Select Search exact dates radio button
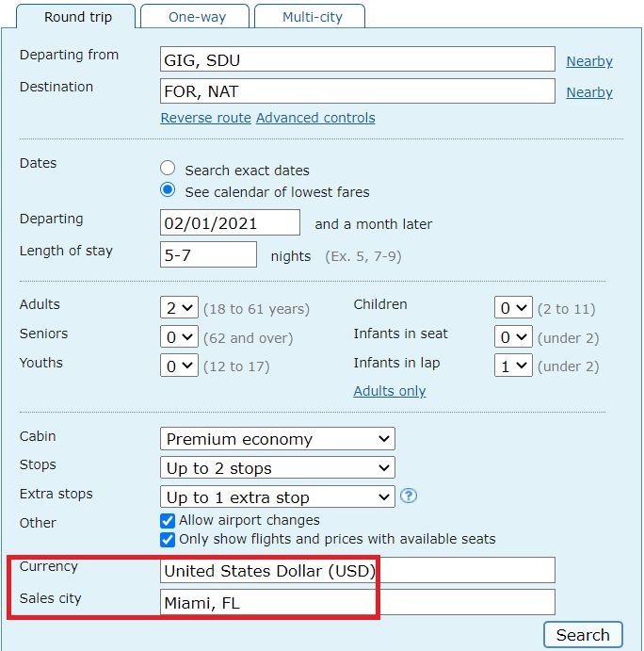The height and width of the screenshot is (651, 644). pyautogui.click(x=168, y=168)
